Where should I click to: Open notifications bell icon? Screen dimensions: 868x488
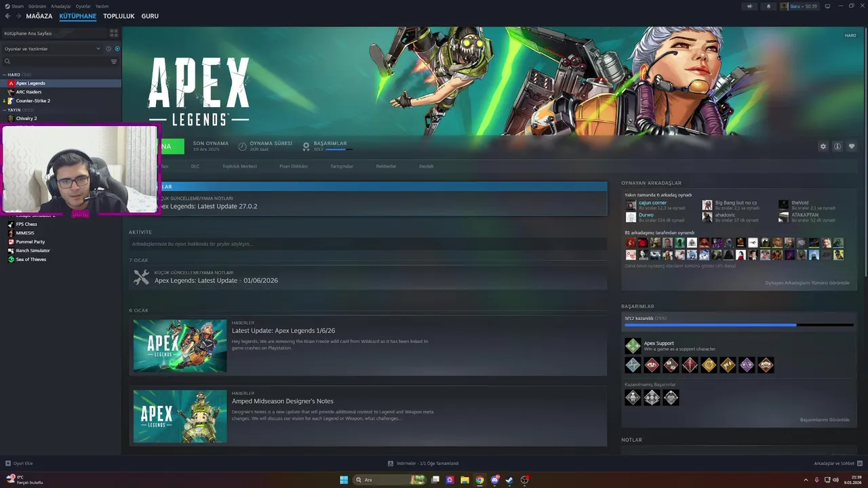click(768, 6)
